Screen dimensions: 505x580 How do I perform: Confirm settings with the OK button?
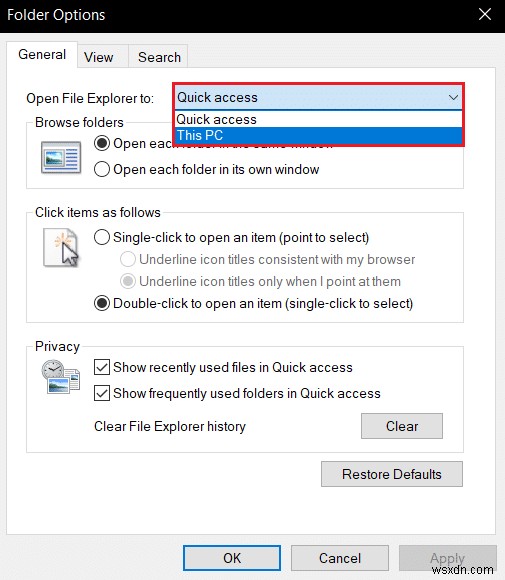[232, 558]
